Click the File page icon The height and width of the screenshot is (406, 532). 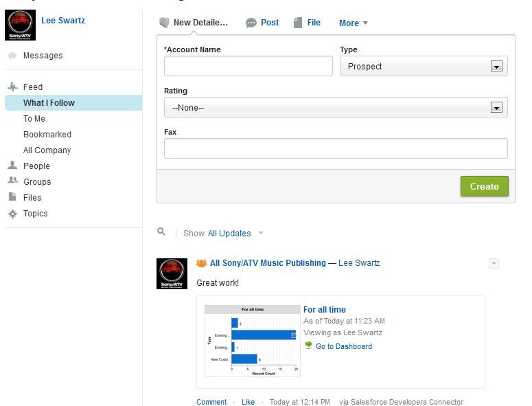point(297,23)
